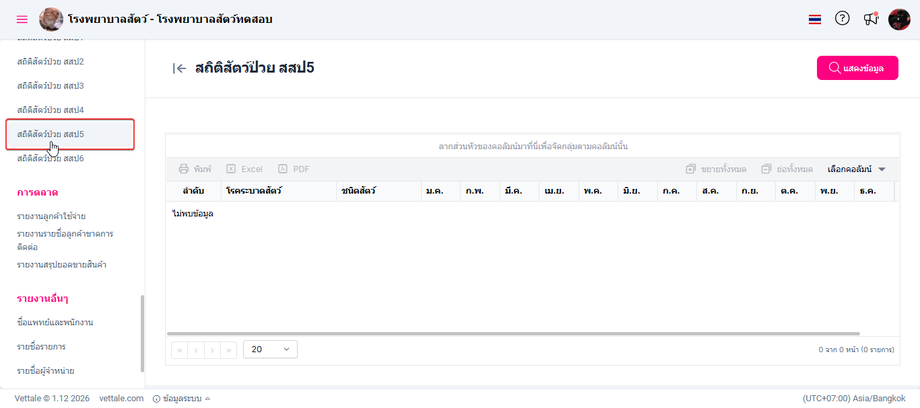This screenshot has height=408, width=920.
Task: Open the hamburger sidebar menu
Action: click(22, 19)
